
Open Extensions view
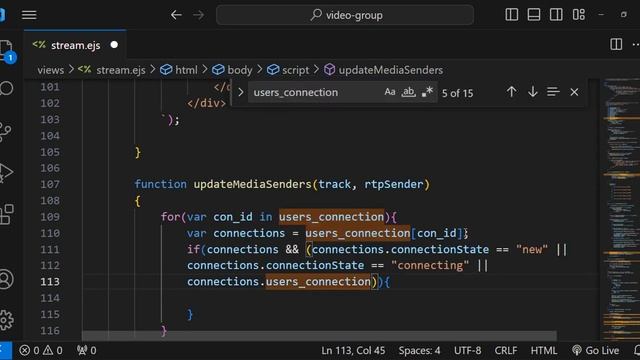[x=7, y=215]
